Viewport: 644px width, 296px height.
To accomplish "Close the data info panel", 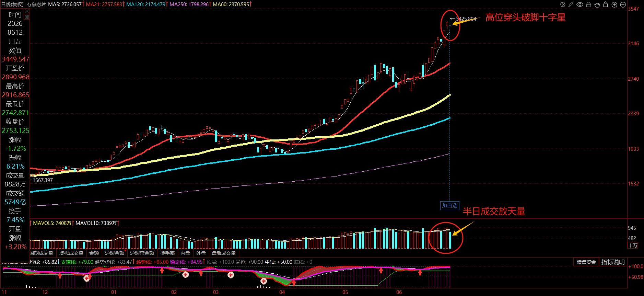I will point(27,11).
